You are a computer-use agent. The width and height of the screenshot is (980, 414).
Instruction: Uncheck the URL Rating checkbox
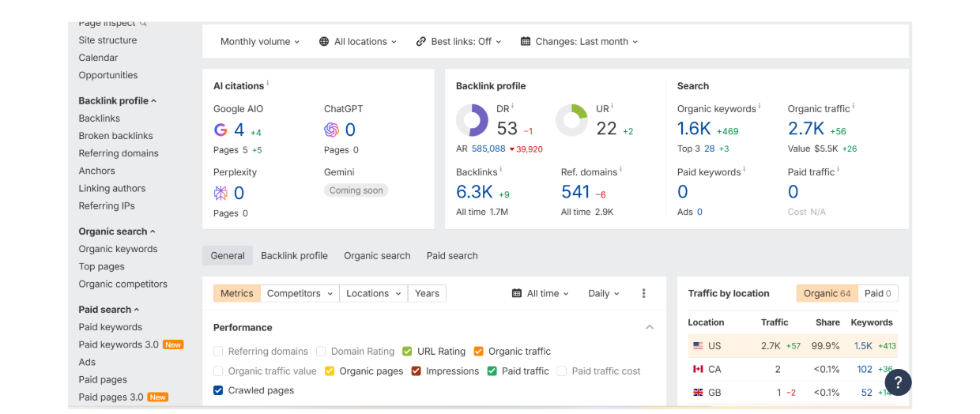pyautogui.click(x=408, y=352)
